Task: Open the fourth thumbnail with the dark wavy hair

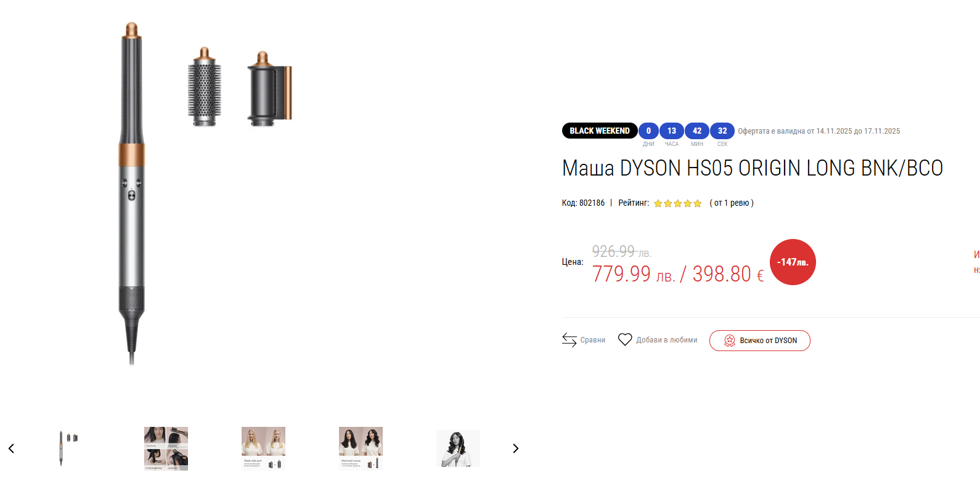Action: point(361,448)
